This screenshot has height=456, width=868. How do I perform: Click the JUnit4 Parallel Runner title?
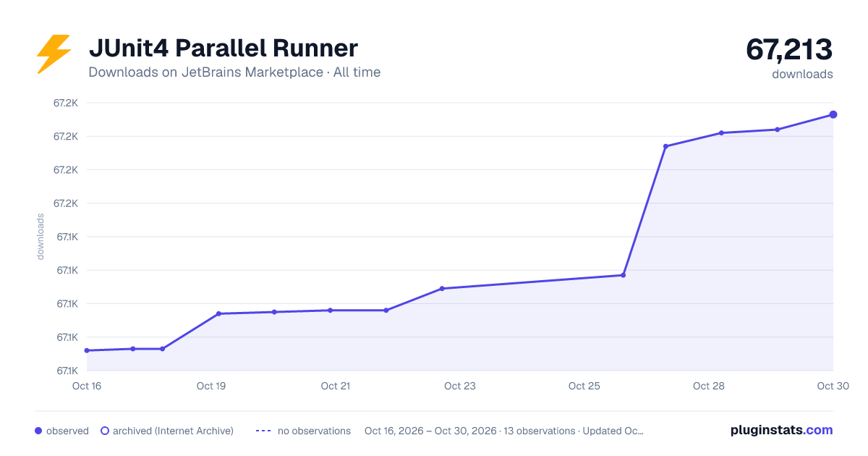pyautogui.click(x=223, y=48)
